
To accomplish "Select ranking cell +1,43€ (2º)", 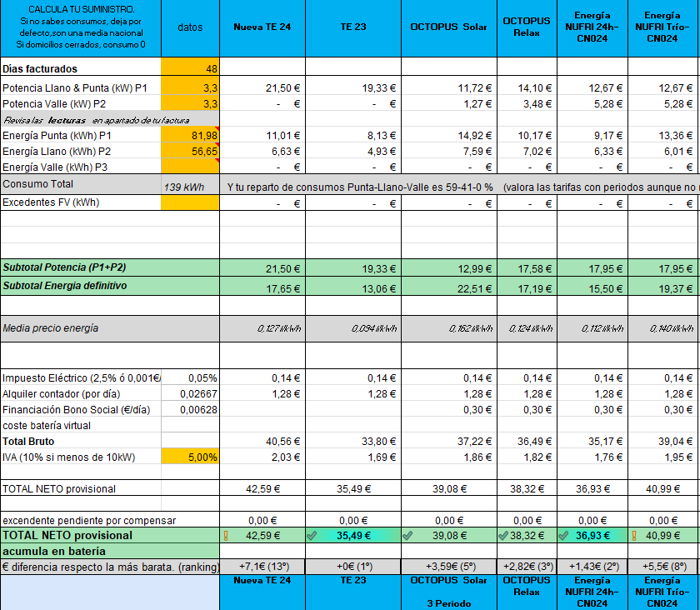I will pos(592,567).
